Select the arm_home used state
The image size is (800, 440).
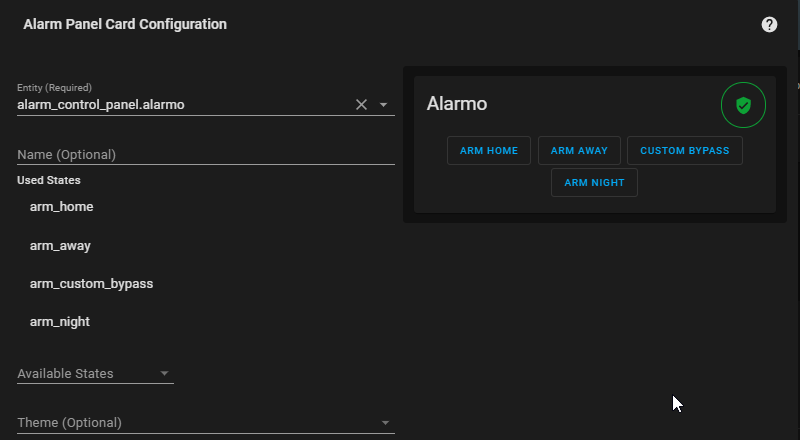[62, 207]
